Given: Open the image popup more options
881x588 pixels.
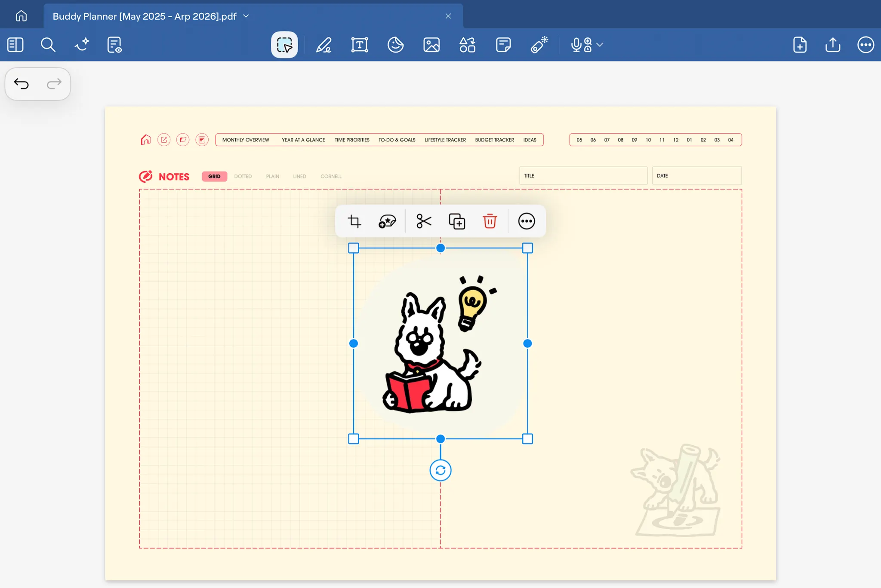Looking at the screenshot, I should point(526,221).
